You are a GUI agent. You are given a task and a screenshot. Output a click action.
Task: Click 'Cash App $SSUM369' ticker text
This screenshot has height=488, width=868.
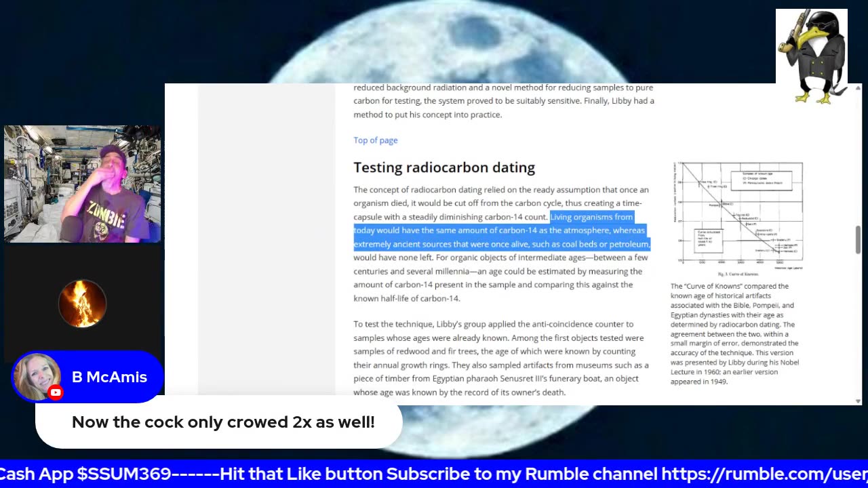click(85, 474)
